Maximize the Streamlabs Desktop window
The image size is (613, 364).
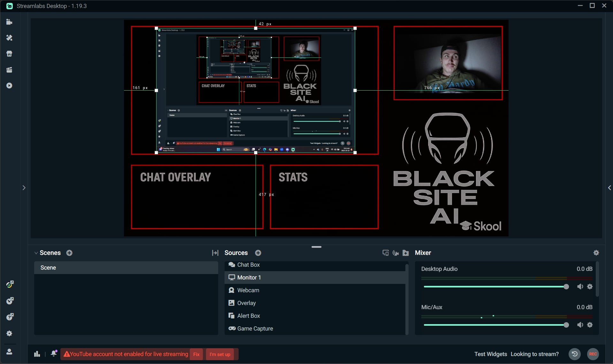tap(592, 6)
